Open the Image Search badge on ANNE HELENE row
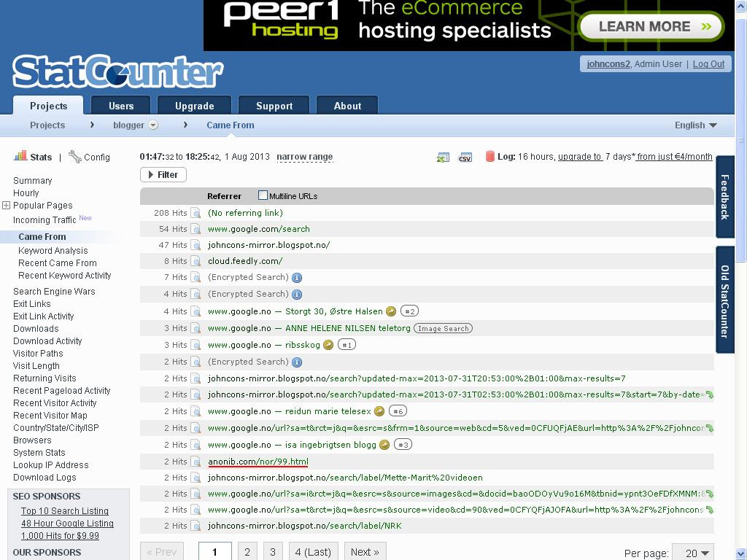Viewport: 747px width, 560px height. [x=443, y=329]
